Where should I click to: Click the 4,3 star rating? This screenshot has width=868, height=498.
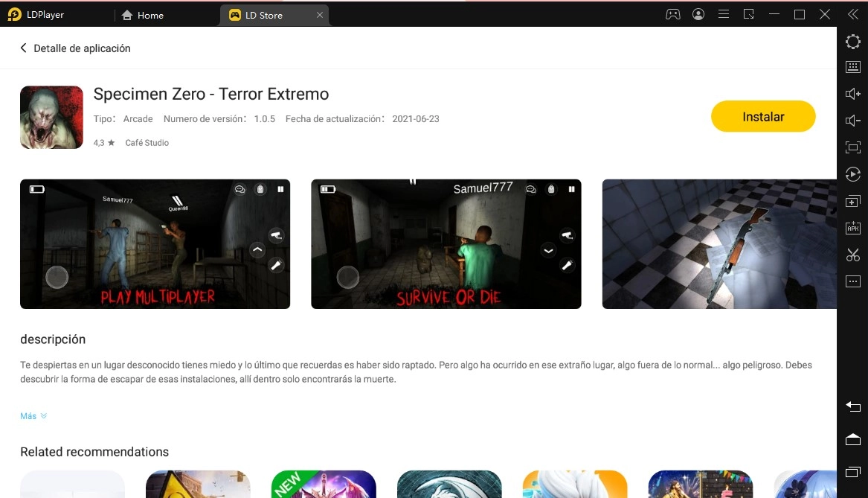pyautogui.click(x=104, y=143)
